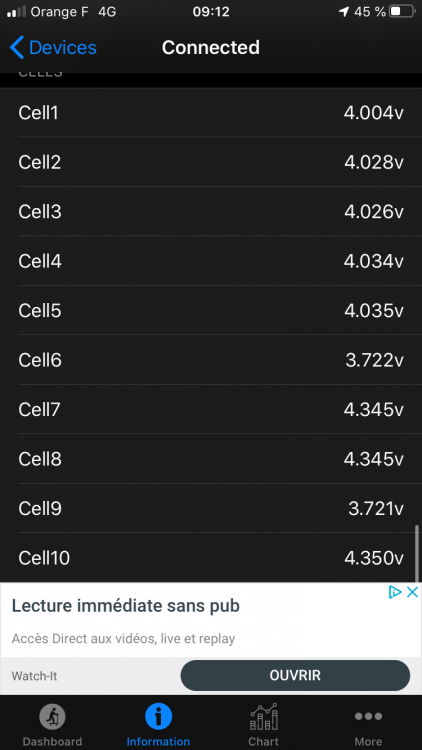Select the Cell6 3.722v row
The height and width of the screenshot is (750, 422).
point(211,360)
